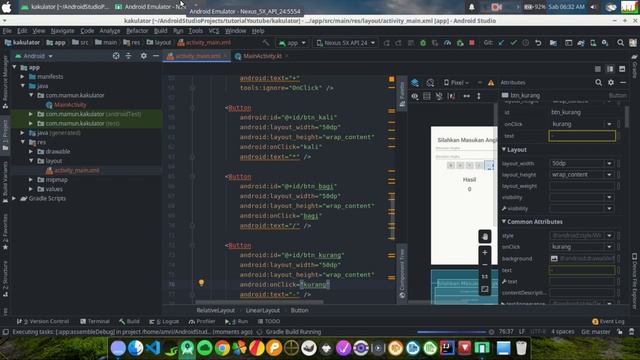
Task: Switch to Design only editor view
Action: 622,69
